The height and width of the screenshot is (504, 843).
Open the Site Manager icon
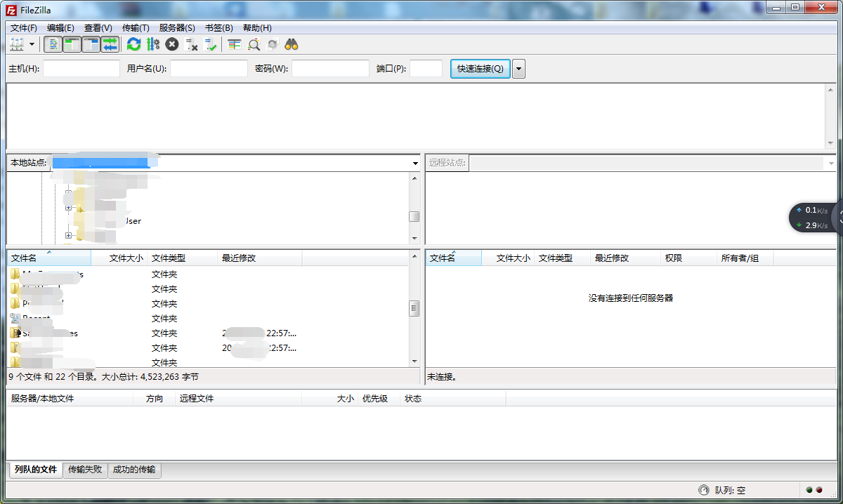pos(17,44)
